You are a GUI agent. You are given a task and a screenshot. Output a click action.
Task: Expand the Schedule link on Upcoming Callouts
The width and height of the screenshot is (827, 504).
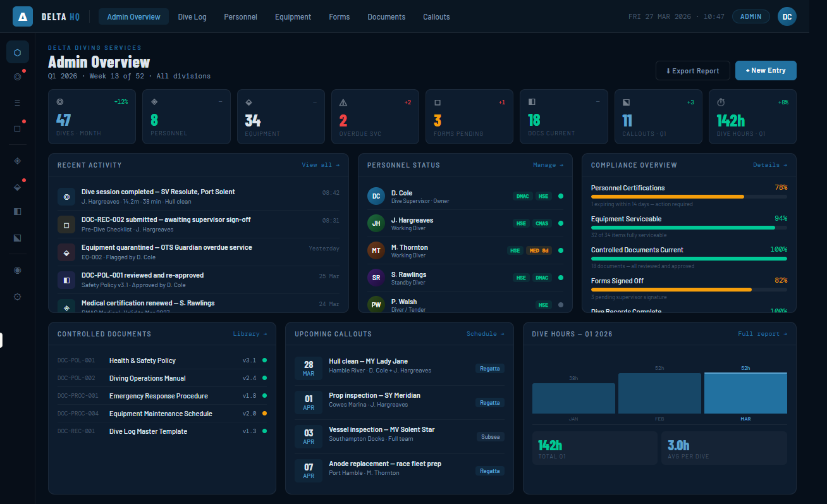485,334
